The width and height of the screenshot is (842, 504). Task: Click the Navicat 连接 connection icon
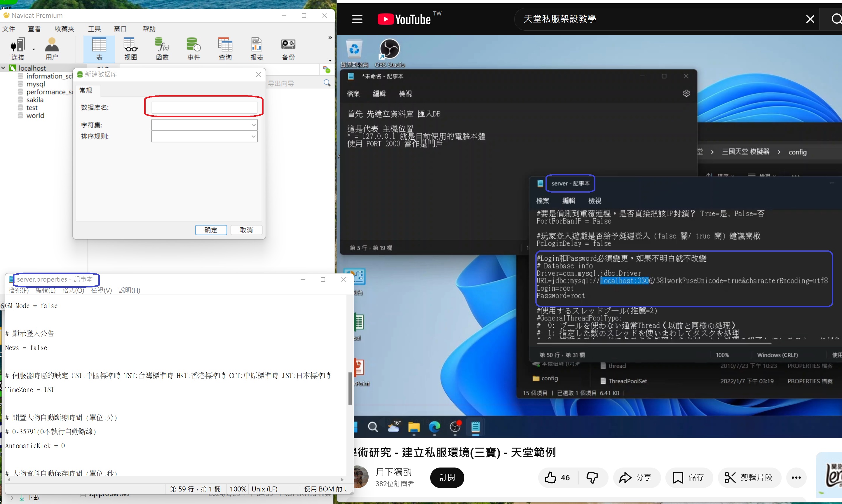coord(18,49)
